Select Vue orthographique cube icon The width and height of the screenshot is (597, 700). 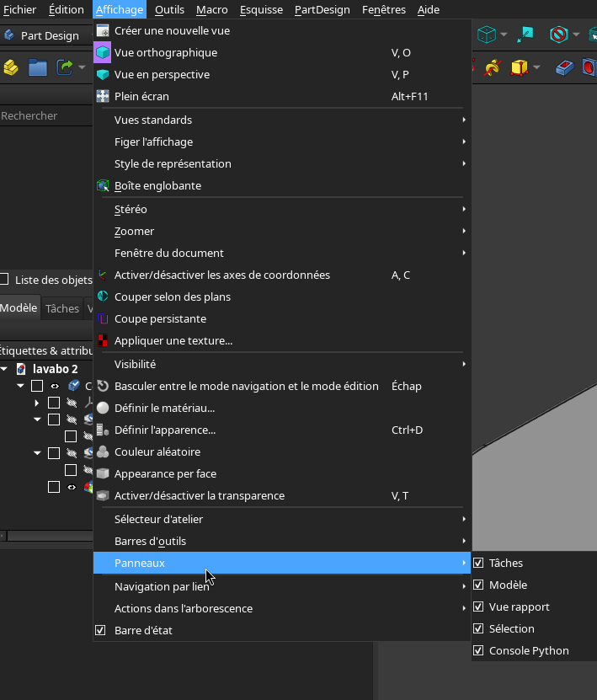click(103, 53)
